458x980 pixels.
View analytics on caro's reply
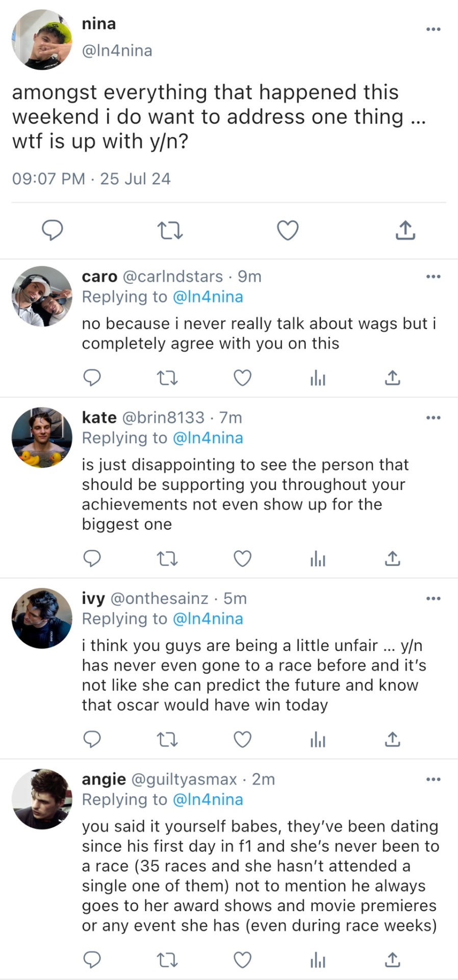pos(317,378)
